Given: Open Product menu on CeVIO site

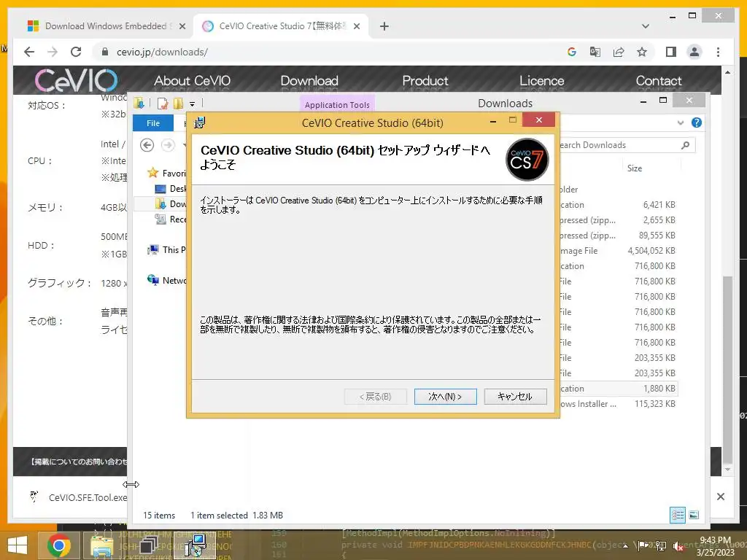Looking at the screenshot, I should pos(425,80).
